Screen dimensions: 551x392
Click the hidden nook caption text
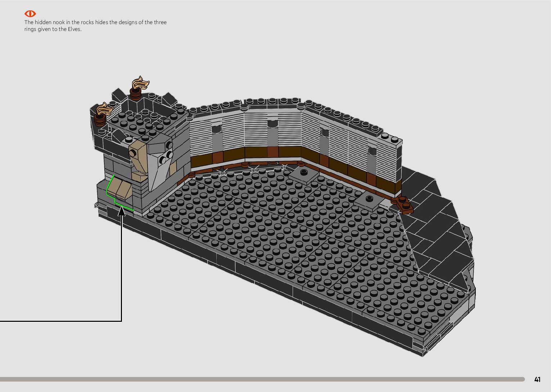[95, 26]
